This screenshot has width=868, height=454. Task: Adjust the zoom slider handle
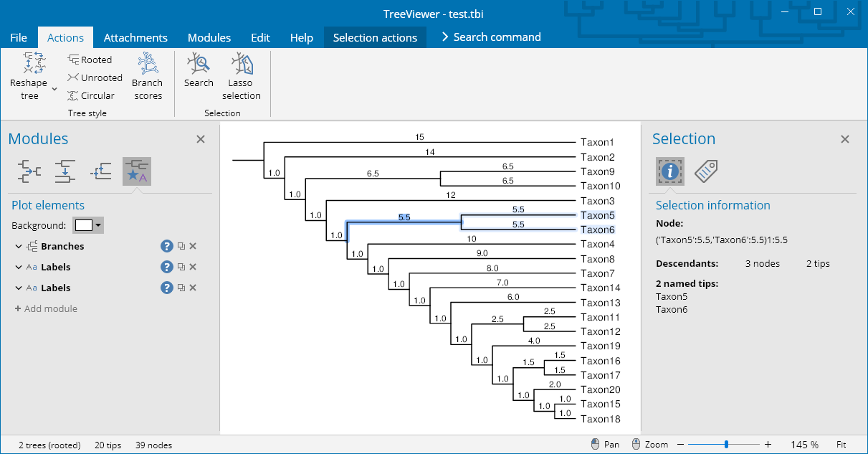(727, 445)
